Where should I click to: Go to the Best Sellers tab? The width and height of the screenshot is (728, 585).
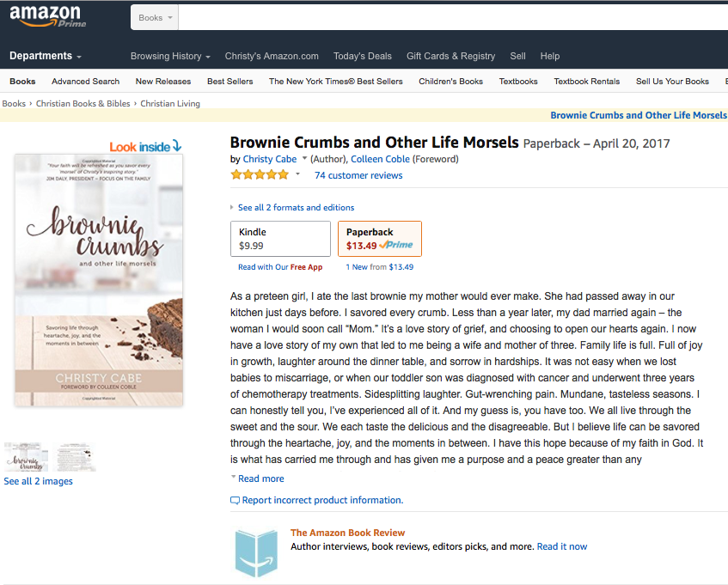[x=229, y=82]
